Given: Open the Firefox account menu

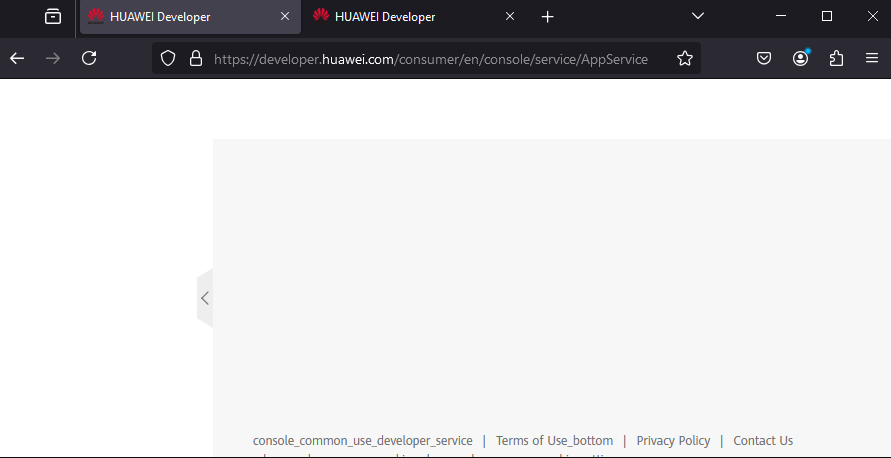Looking at the screenshot, I should (x=800, y=59).
